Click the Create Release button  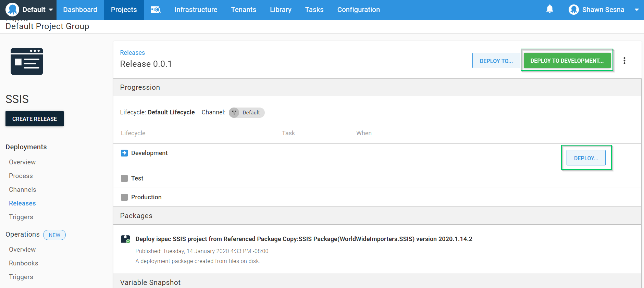point(35,119)
